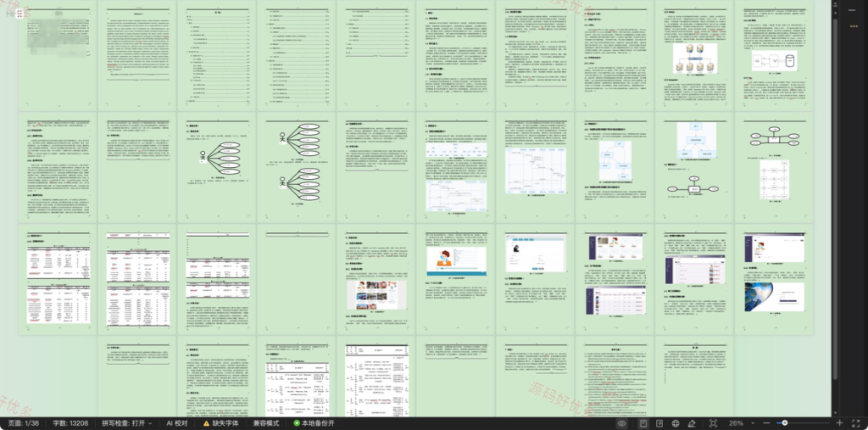Click the 缺失字体 warning

220,423
